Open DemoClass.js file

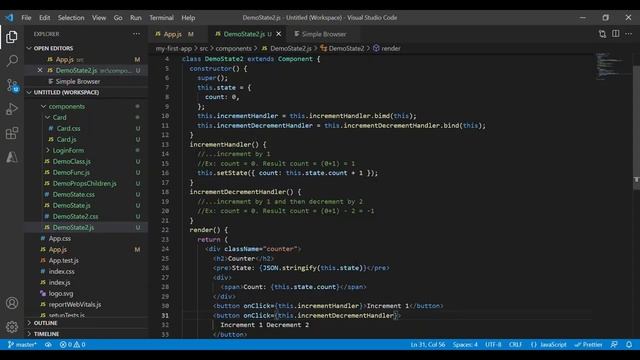71,161
